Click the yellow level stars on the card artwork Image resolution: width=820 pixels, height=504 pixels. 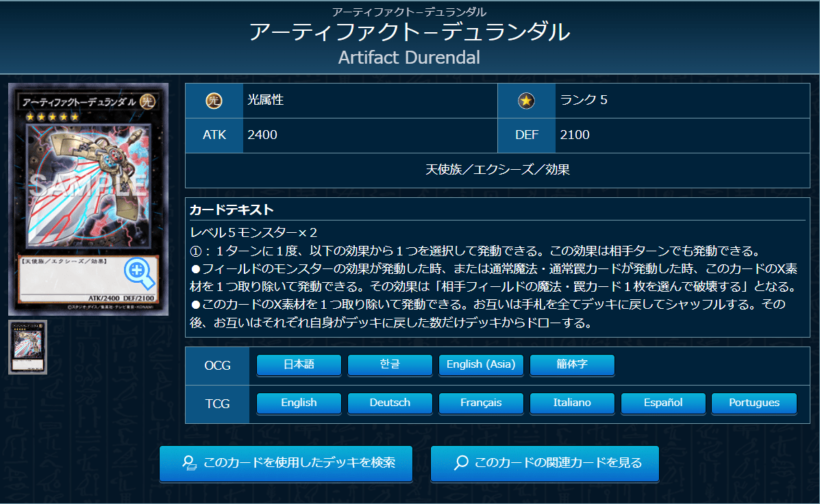[52, 117]
